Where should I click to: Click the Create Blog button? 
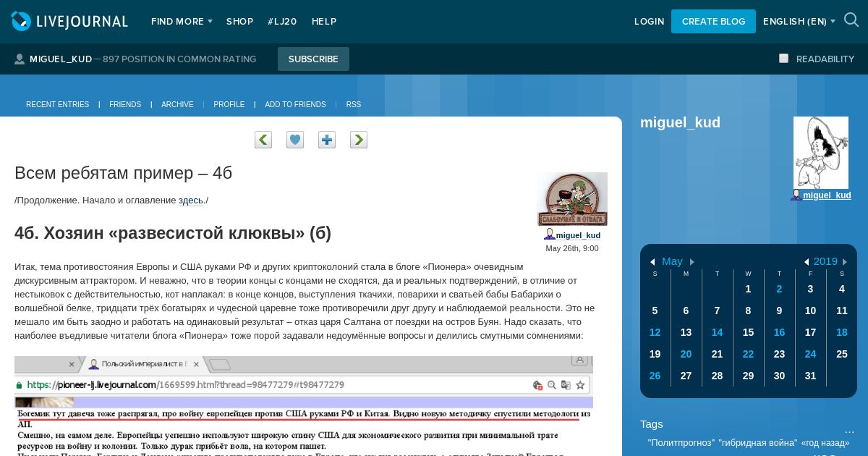713,22
